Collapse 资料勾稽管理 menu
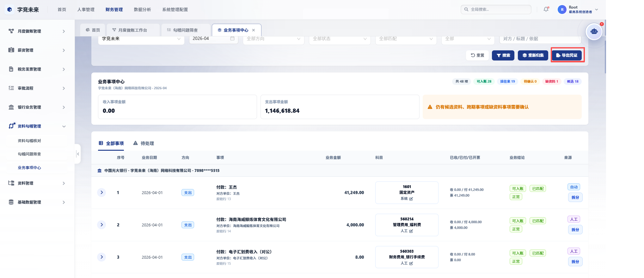 pos(64,126)
